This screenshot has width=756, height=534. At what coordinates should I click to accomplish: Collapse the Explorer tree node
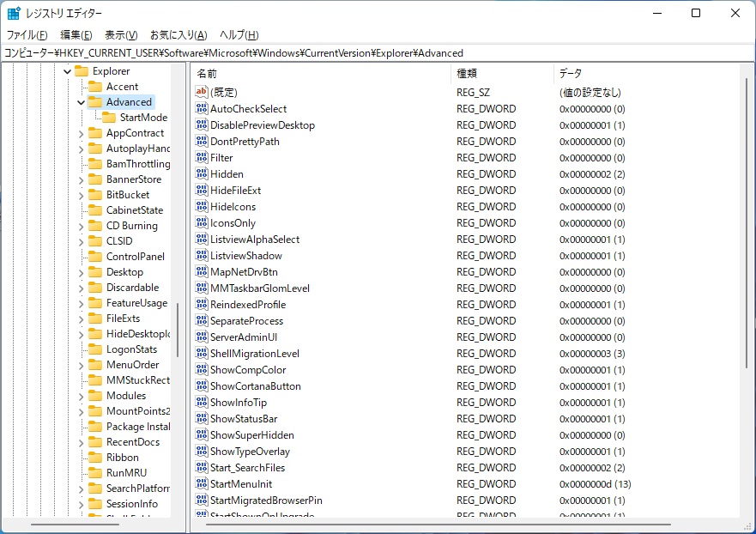tap(68, 71)
